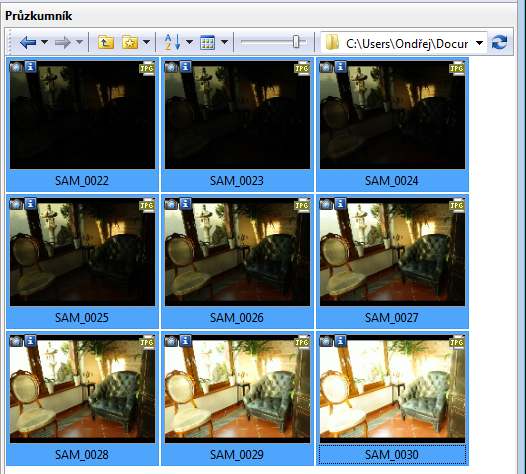The width and height of the screenshot is (526, 474).
Task: Click the JPG badge on SAM_0024
Action: 457,68
